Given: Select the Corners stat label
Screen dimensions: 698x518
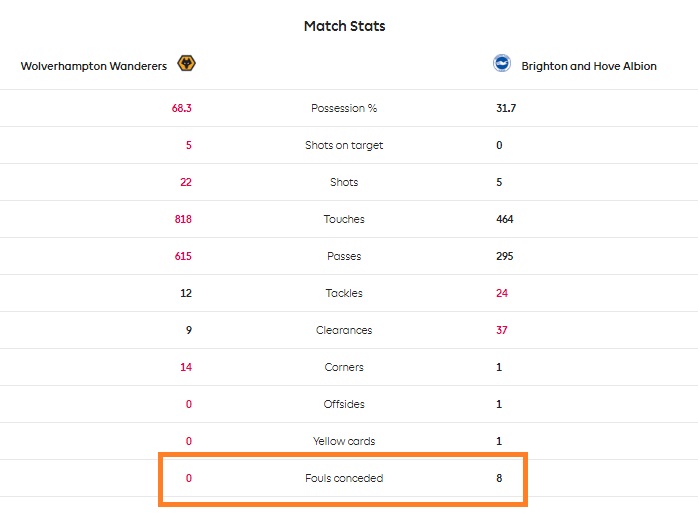Looking at the screenshot, I should [x=344, y=367].
